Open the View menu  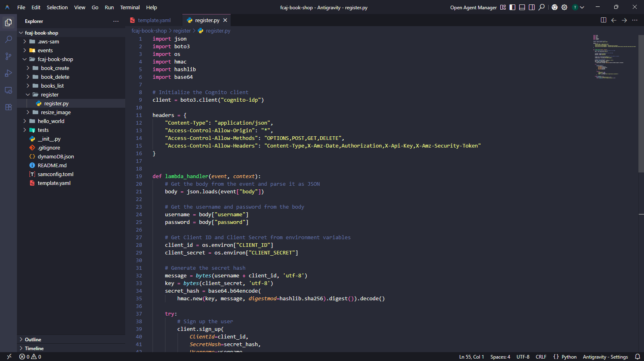pyautogui.click(x=80, y=7)
